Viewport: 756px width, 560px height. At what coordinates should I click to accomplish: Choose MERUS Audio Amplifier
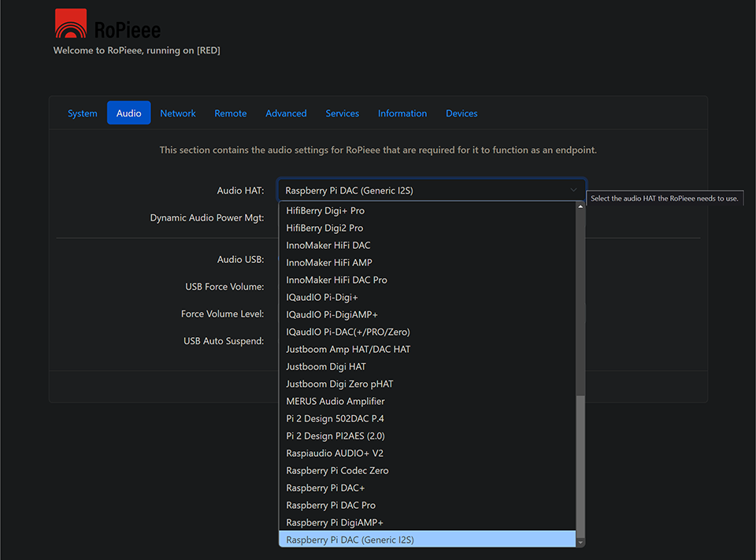[x=335, y=402]
